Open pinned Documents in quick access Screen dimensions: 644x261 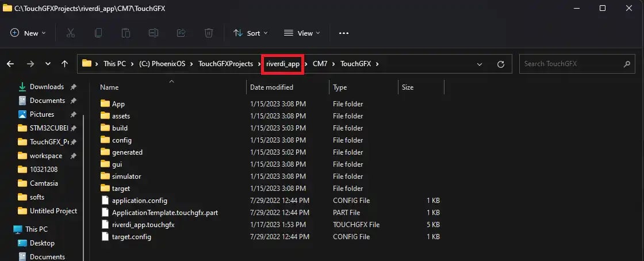(47, 101)
